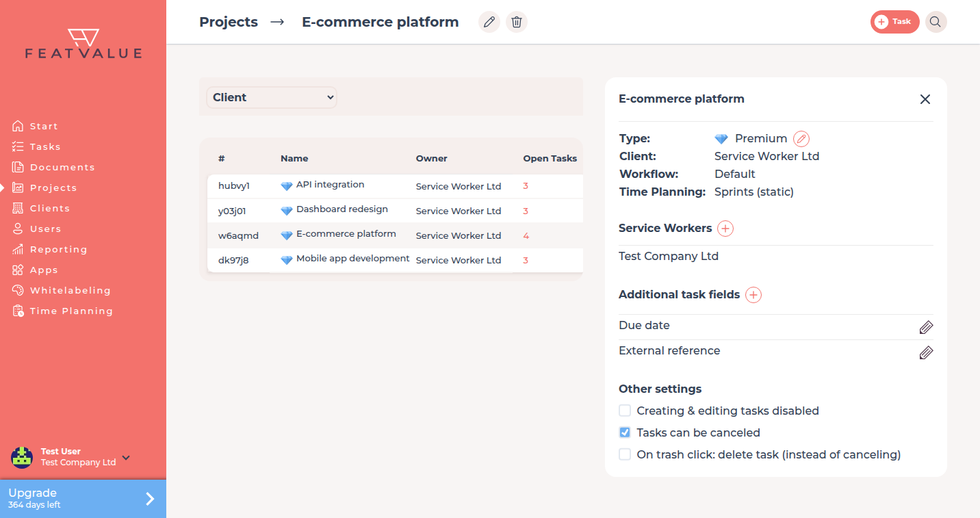This screenshot has width=980, height=518.
Task: Click open tasks count 4 for E-commerce platform
Action: (x=526, y=235)
